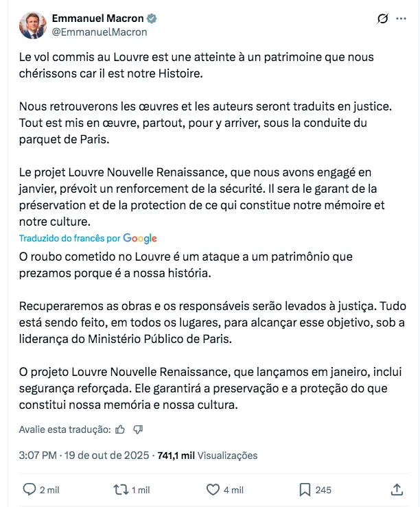
Task: Open the 3:07 PM timestamp link
Action: pyautogui.click(x=36, y=455)
